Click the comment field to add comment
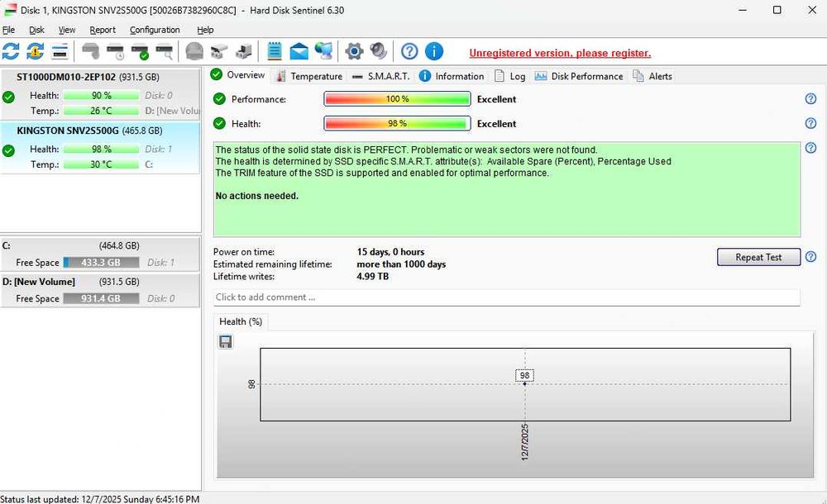Screen dimensions: 827x504 point(506,297)
